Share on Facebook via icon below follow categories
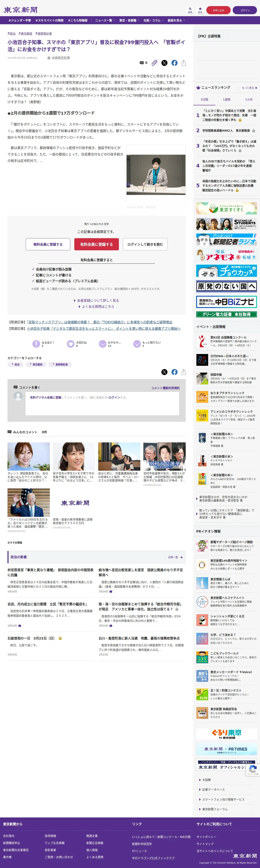The height and width of the screenshot is (868, 260). pyautogui.click(x=175, y=372)
